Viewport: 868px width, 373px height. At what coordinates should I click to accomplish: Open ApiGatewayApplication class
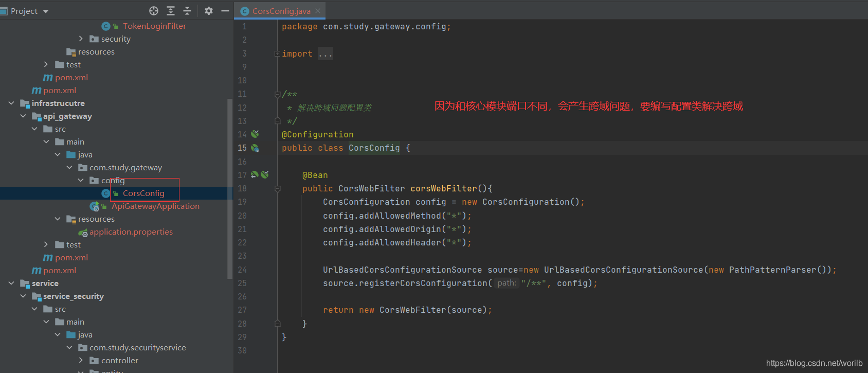155,206
